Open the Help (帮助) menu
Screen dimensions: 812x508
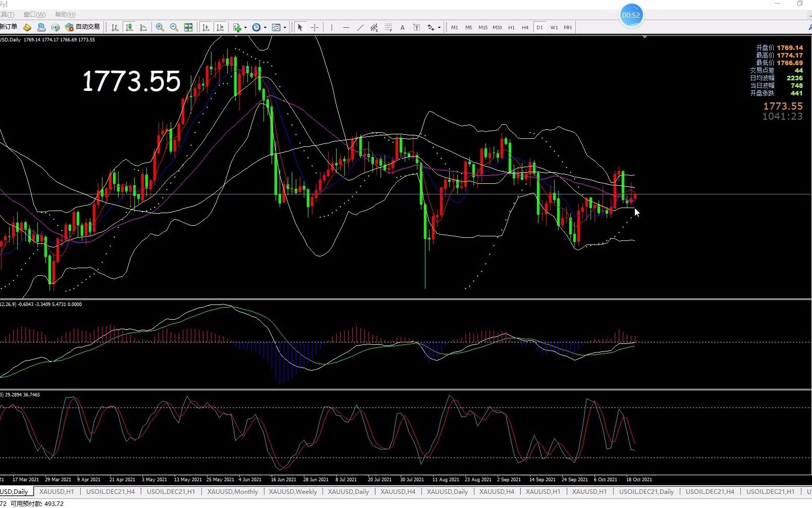[65, 15]
